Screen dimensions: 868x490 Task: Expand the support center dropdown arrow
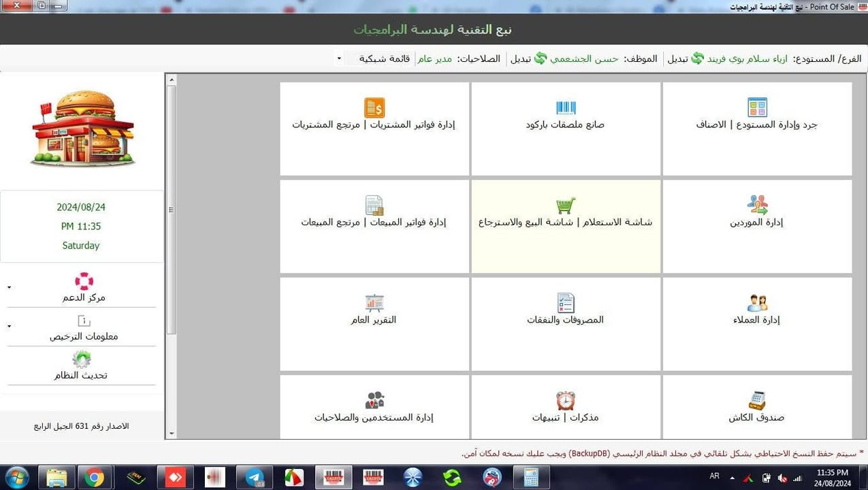[9, 287]
